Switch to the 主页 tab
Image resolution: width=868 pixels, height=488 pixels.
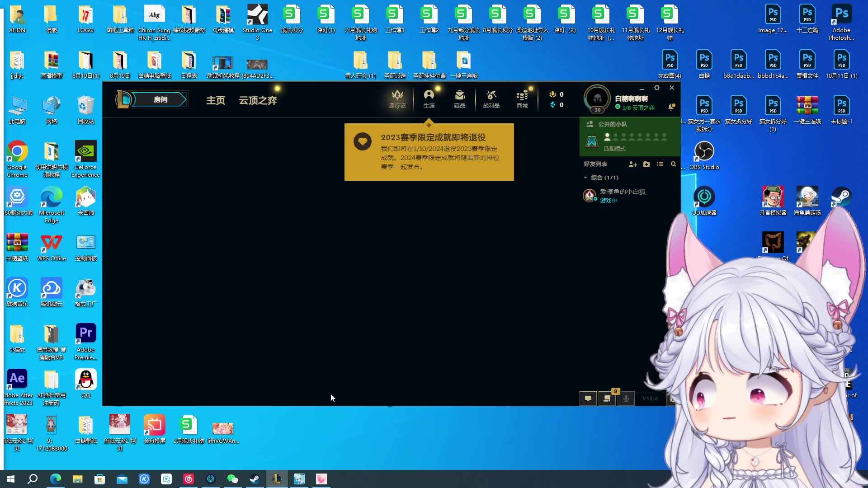coord(216,100)
